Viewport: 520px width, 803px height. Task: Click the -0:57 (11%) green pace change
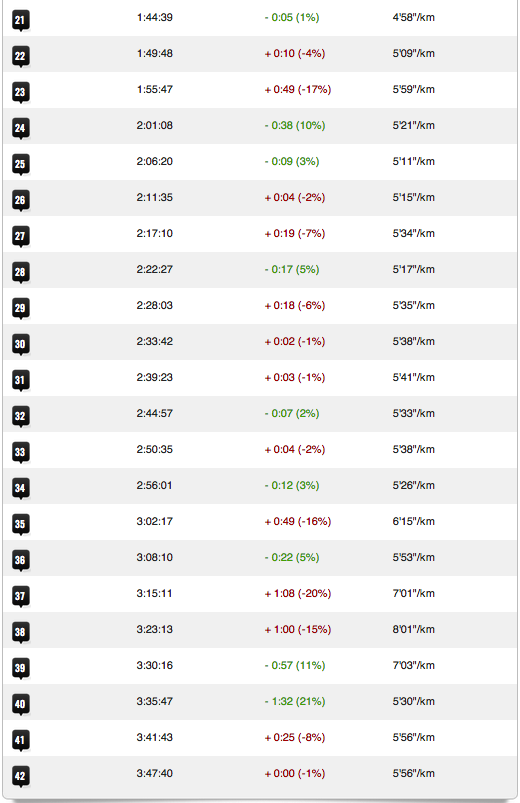pos(295,666)
